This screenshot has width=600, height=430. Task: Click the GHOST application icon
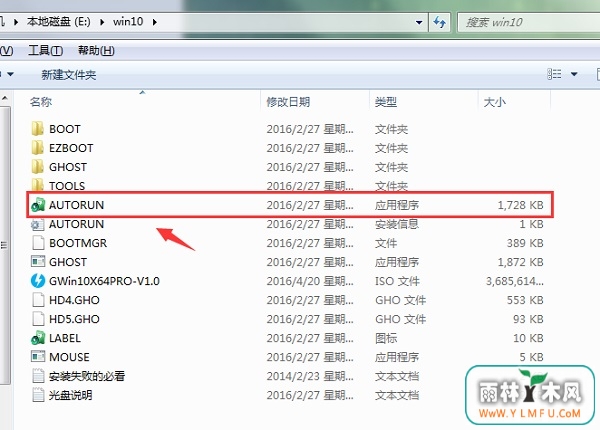[38, 262]
